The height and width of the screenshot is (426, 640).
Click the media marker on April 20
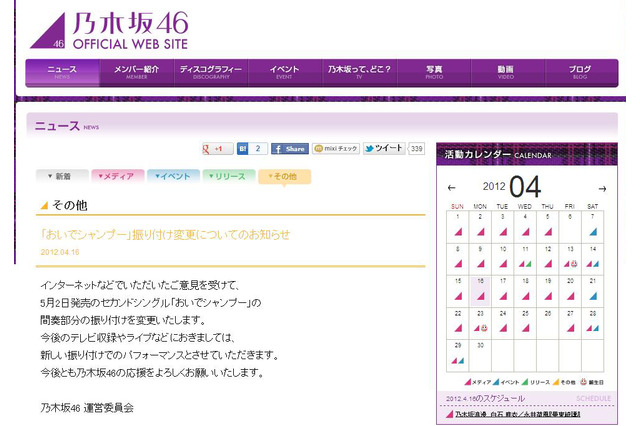pyautogui.click(x=571, y=295)
